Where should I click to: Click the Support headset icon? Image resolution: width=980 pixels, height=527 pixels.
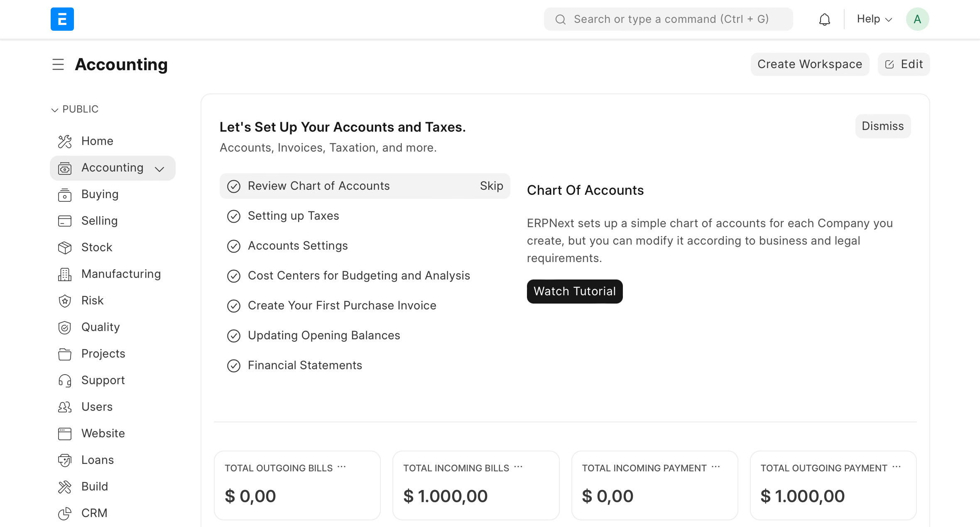(65, 380)
